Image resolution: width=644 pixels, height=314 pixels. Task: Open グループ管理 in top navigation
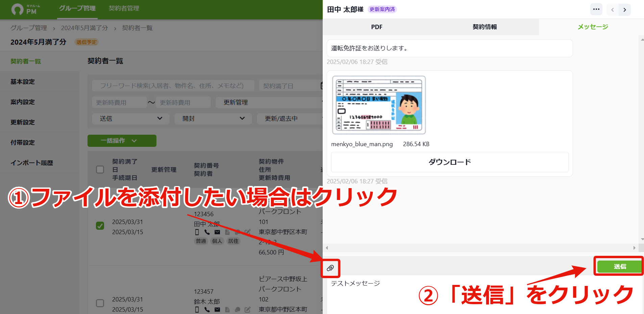(77, 8)
